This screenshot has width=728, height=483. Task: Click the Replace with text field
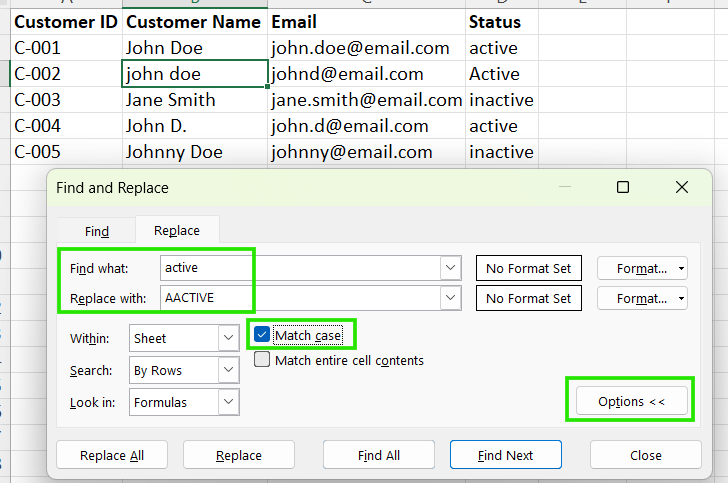coord(300,298)
